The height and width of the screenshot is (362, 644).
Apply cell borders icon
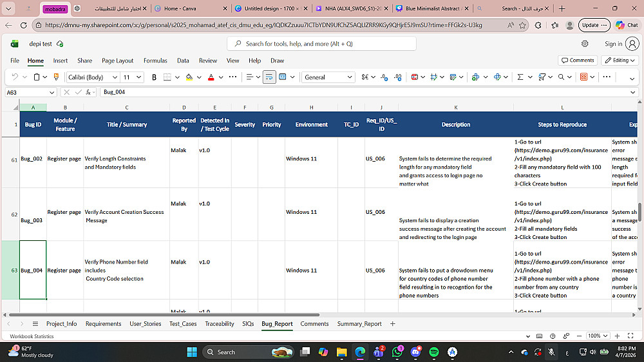[x=167, y=77]
